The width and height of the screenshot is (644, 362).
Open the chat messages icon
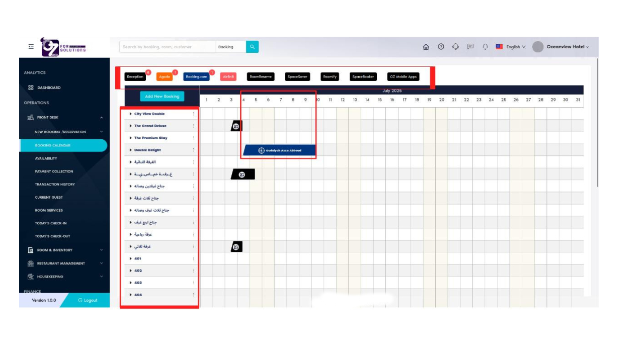click(469, 46)
